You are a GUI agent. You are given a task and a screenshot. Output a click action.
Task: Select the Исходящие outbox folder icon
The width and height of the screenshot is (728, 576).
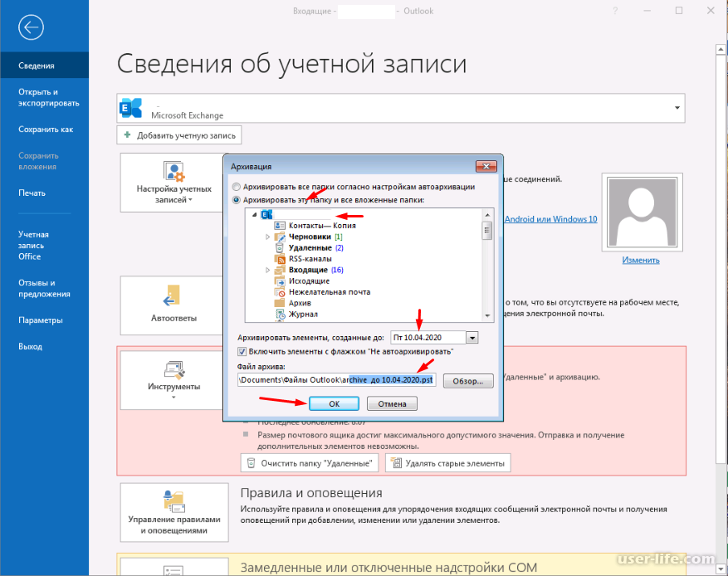click(280, 281)
